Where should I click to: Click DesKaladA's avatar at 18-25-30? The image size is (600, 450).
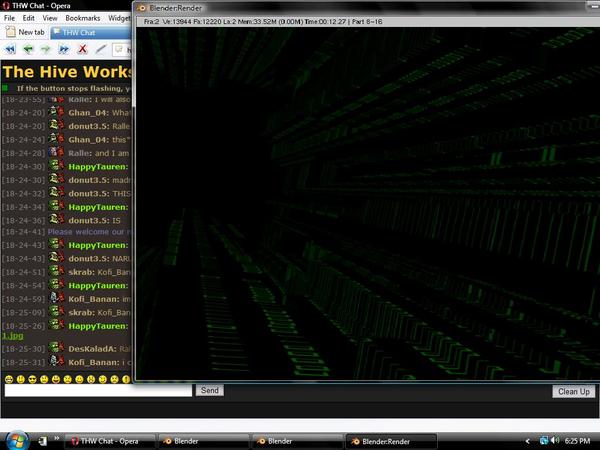point(57,348)
